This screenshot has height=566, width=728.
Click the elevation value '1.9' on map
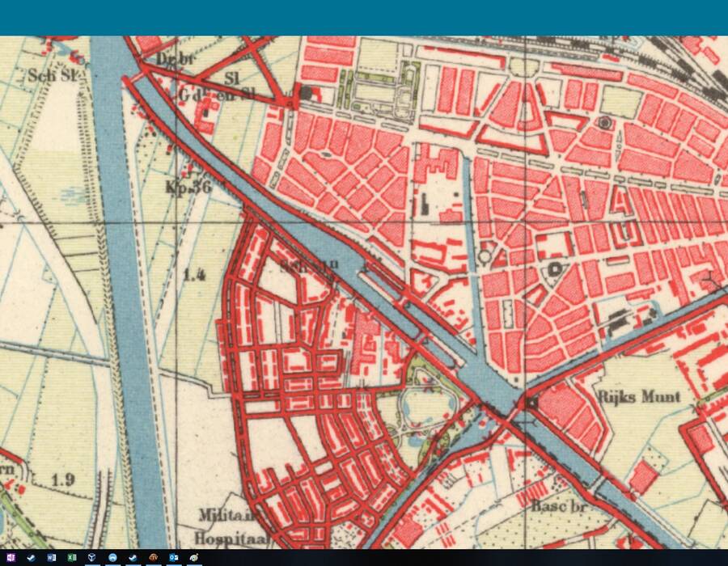point(63,479)
